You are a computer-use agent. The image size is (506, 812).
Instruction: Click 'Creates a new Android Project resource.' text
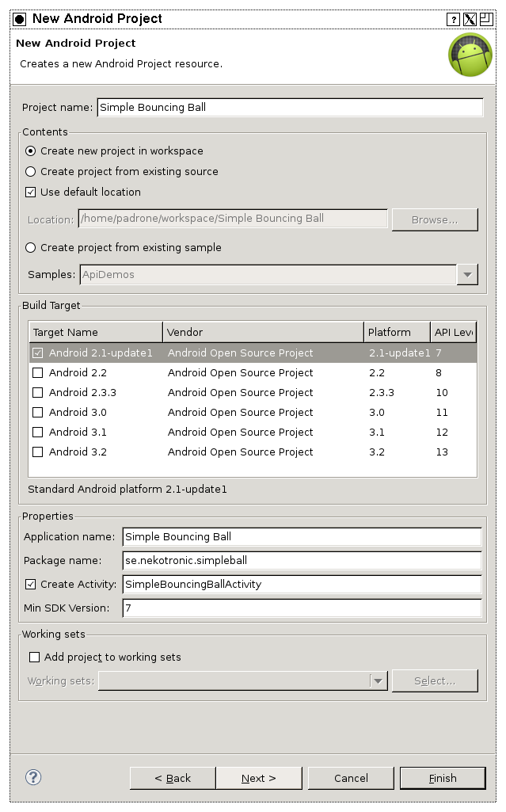[x=121, y=63]
